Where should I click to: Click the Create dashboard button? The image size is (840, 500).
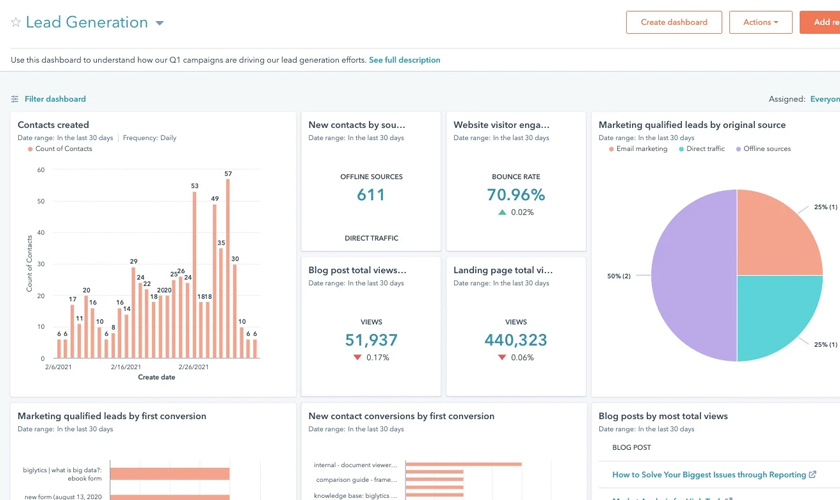click(x=673, y=22)
